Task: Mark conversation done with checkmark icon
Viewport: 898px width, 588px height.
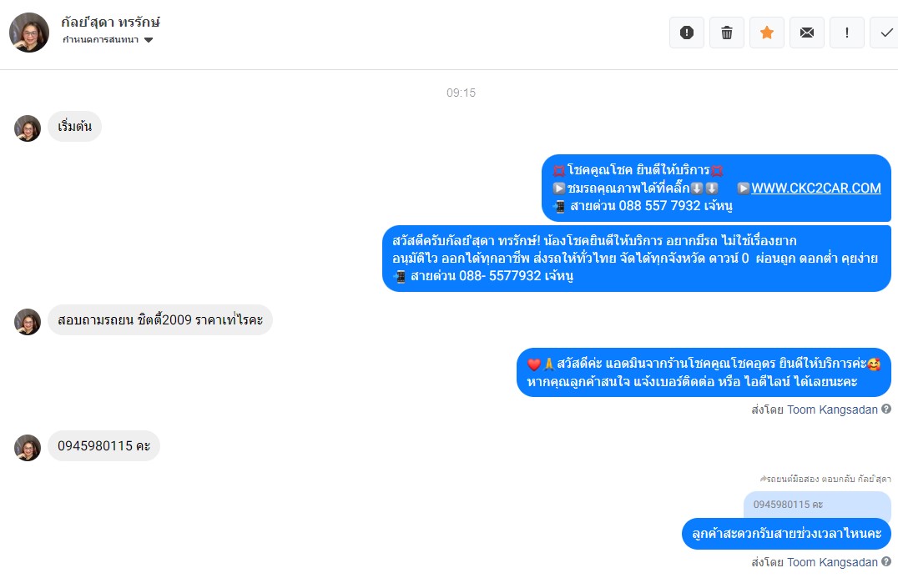Action: (x=885, y=33)
